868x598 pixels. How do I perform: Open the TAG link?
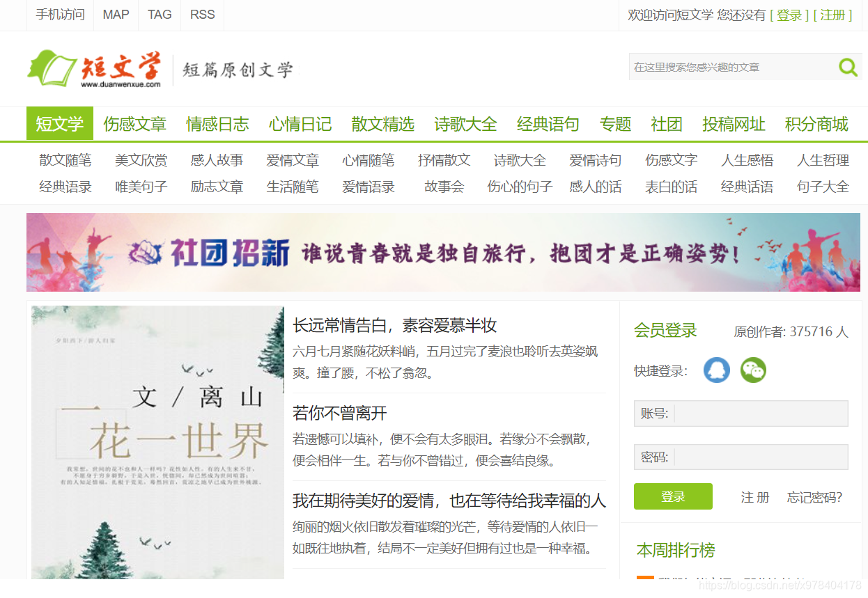[x=160, y=15]
